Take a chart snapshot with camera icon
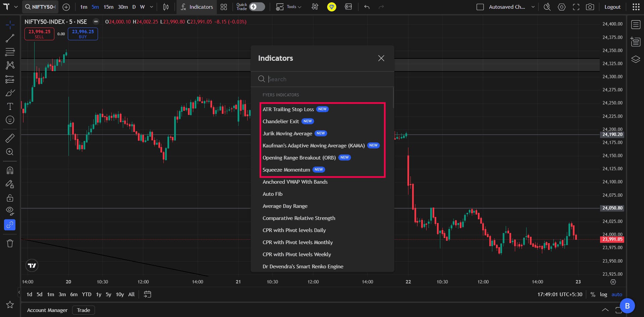This screenshot has height=317, width=644. coord(590,7)
